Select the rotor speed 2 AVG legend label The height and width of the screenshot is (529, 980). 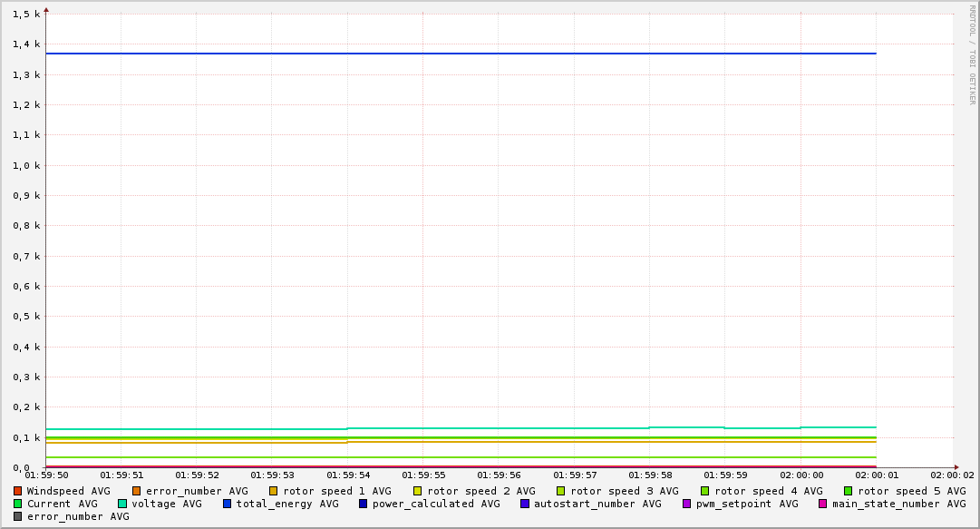[480, 491]
